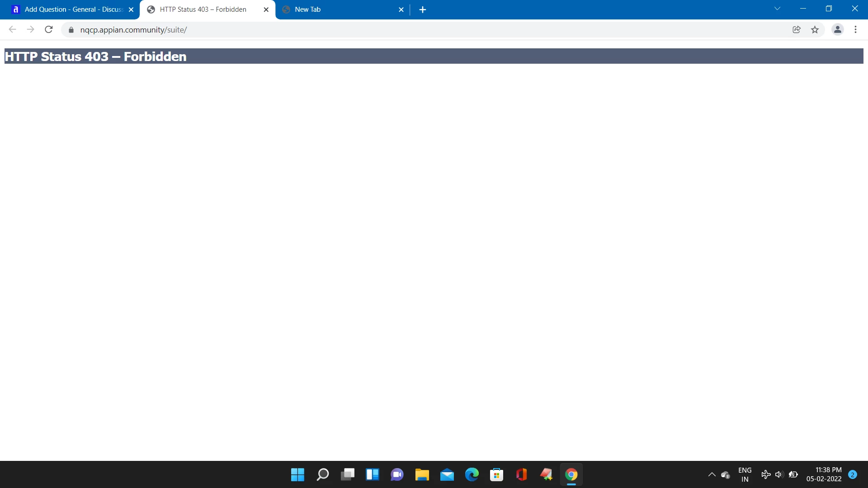Select Chrome icon on taskbar
This screenshot has height=488, width=868.
tap(571, 474)
